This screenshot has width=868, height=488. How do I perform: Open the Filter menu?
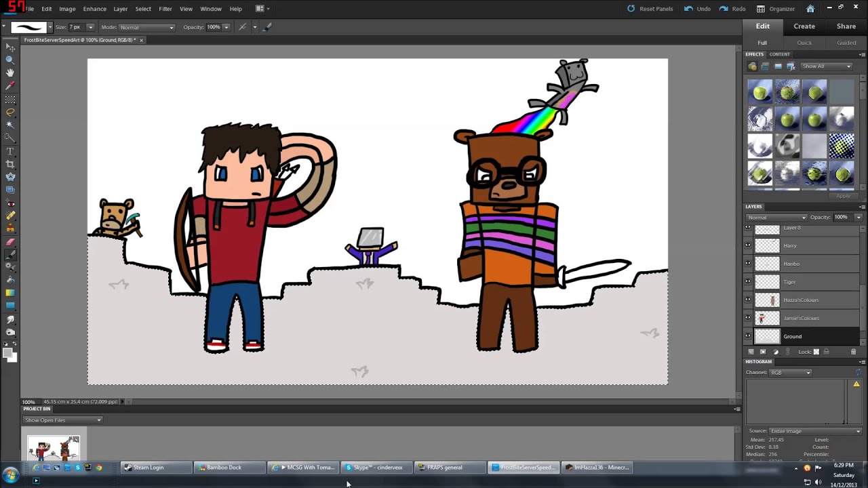(165, 9)
